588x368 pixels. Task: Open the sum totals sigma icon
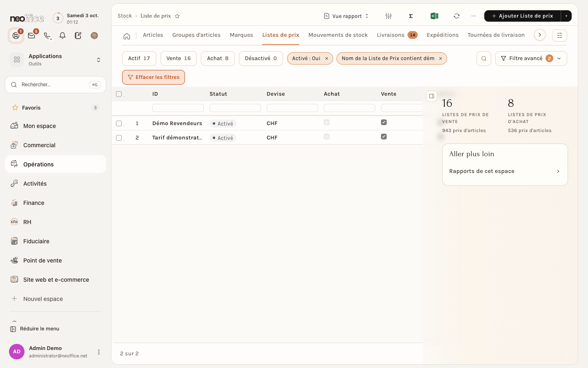(x=411, y=16)
